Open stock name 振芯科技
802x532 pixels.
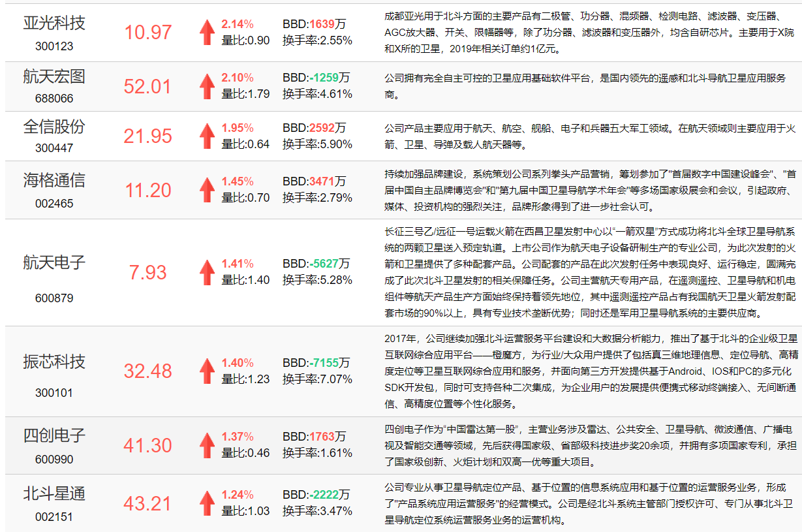pyautogui.click(x=54, y=362)
